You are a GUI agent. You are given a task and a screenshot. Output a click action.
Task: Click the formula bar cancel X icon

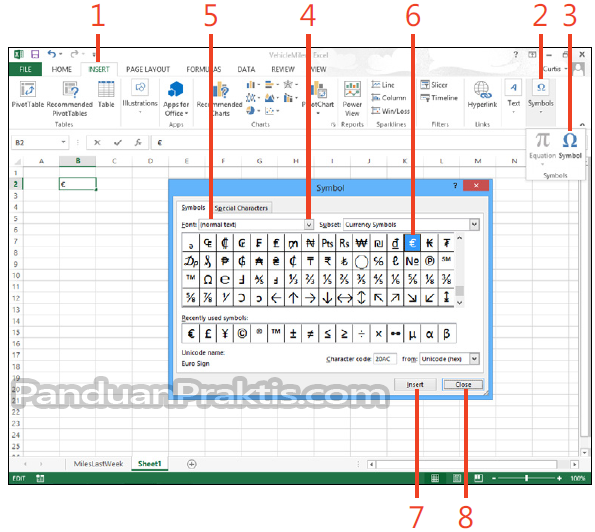pyautogui.click(x=98, y=142)
